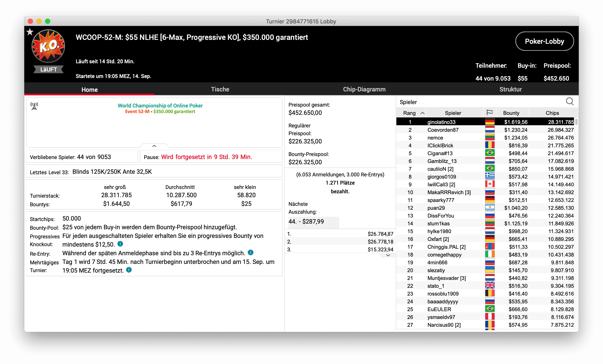
Task: Select player Coevorden87 in the list
Action: pos(443,130)
